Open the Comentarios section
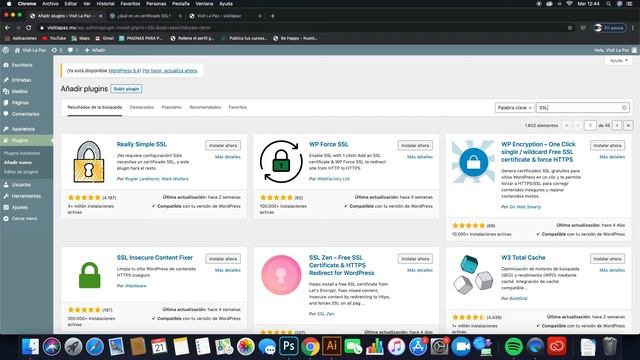Image resolution: width=640 pixels, height=360 pixels. [x=25, y=114]
